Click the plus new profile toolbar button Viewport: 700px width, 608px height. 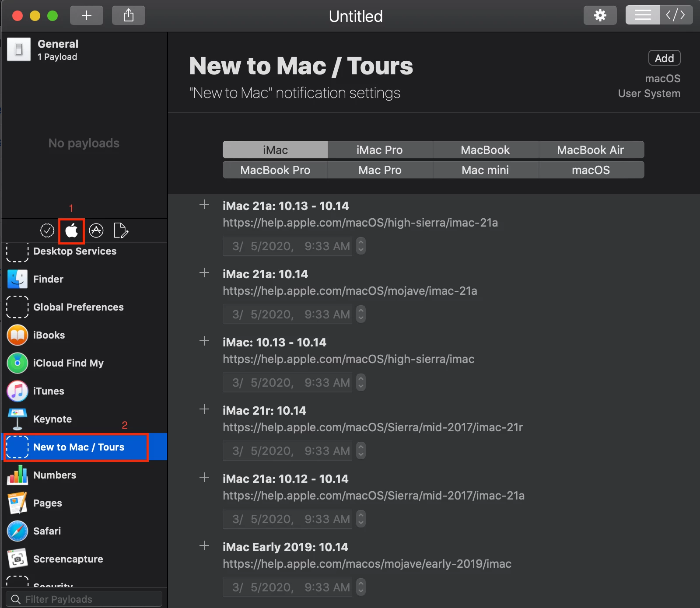coord(87,15)
